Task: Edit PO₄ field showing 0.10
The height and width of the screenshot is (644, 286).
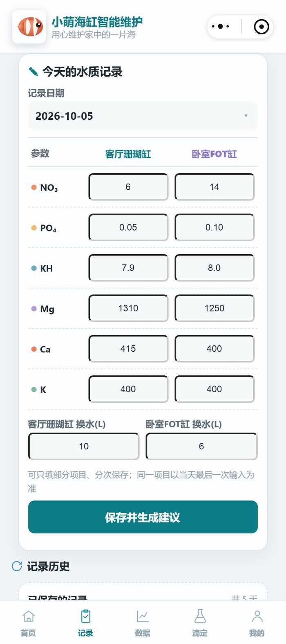Action: click(x=214, y=227)
